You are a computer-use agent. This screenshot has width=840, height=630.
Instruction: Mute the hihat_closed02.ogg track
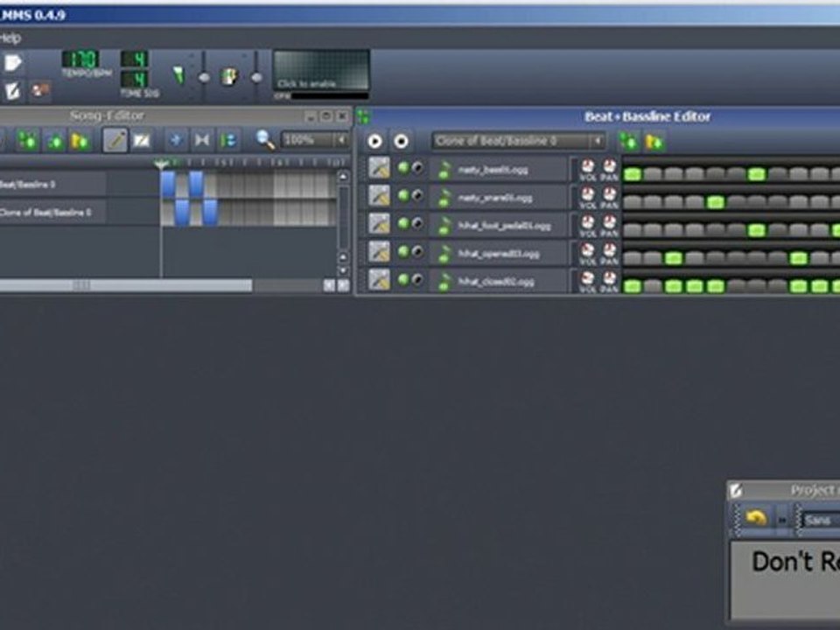click(x=403, y=280)
